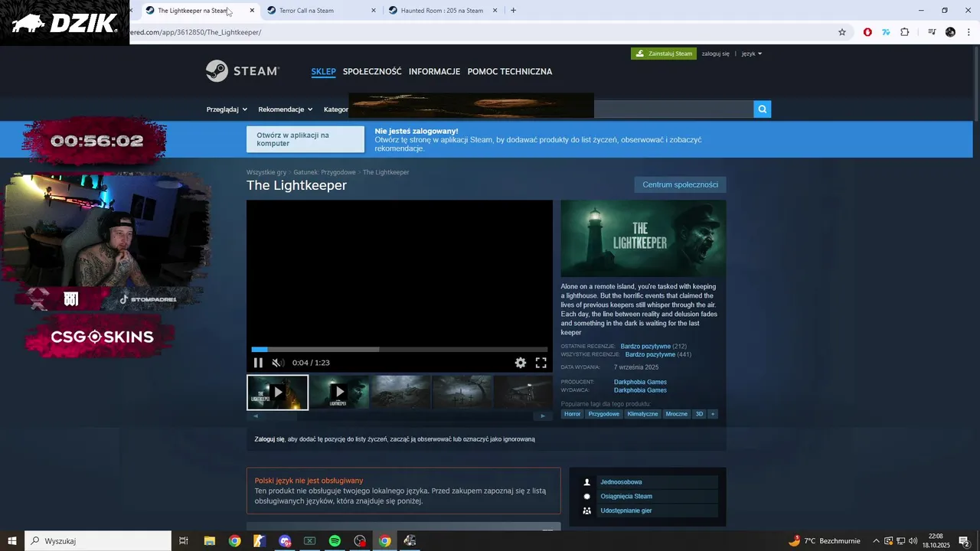
Task: Unmute the trailer volume icon
Action: pos(278,363)
